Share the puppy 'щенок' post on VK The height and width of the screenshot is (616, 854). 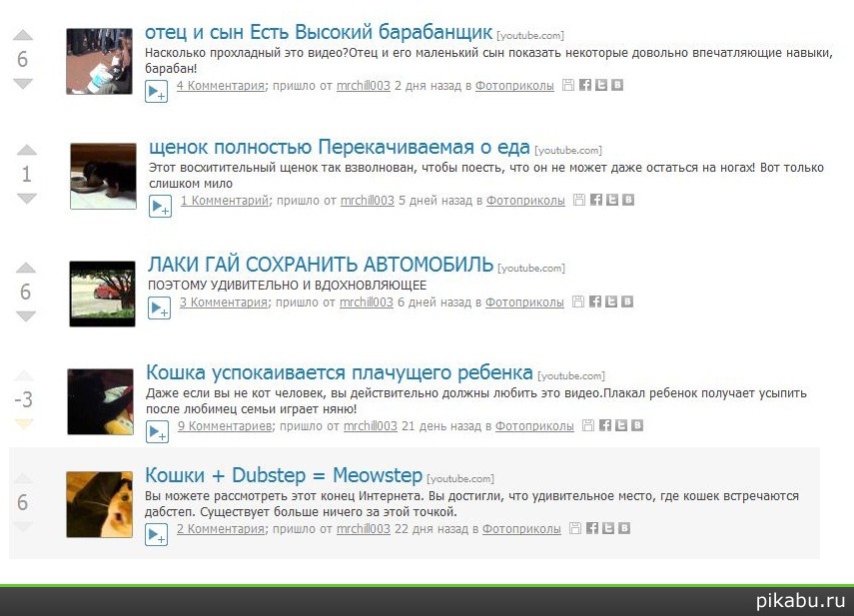(x=628, y=201)
